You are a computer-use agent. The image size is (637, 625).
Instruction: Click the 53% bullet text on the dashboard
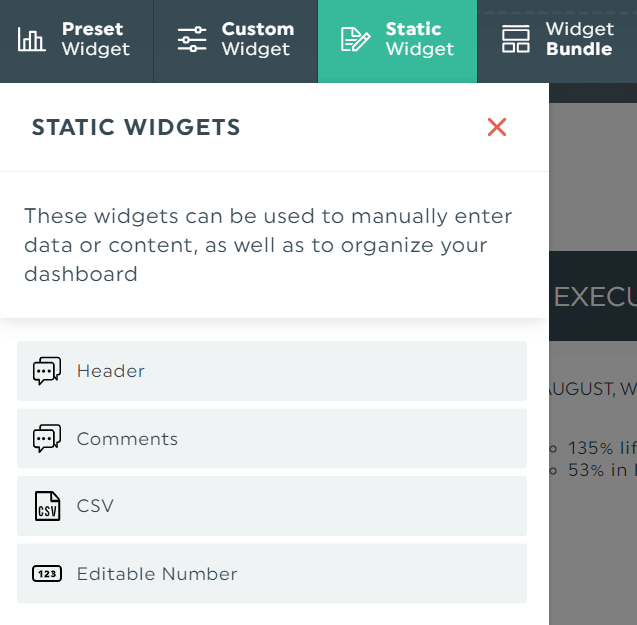pyautogui.click(x=602, y=470)
